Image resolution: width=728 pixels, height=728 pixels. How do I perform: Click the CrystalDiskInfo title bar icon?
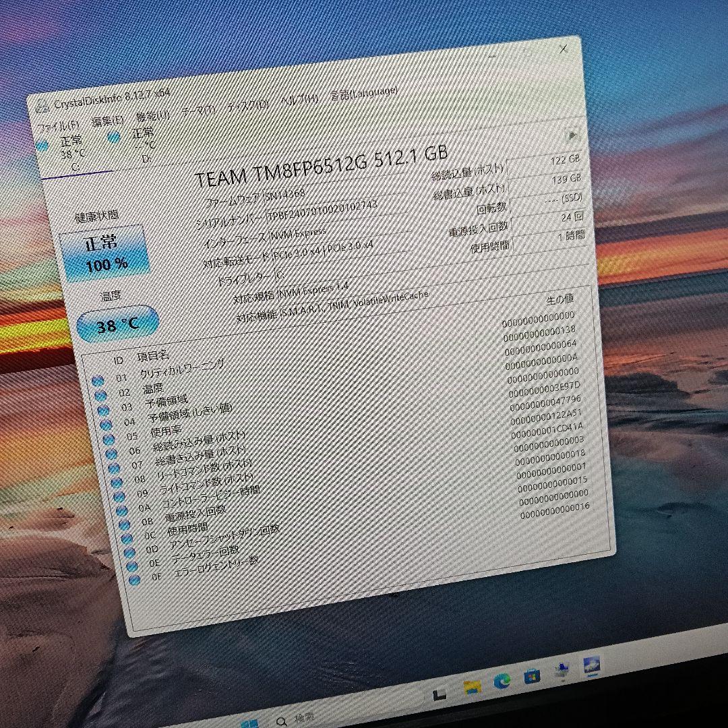pyautogui.click(x=42, y=107)
